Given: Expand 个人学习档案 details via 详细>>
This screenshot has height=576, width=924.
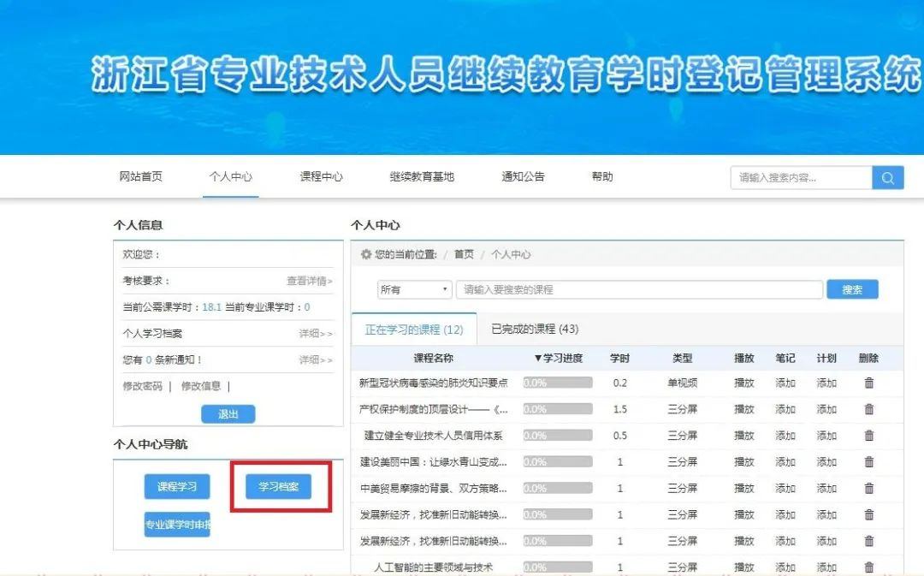Looking at the screenshot, I should [x=315, y=334].
